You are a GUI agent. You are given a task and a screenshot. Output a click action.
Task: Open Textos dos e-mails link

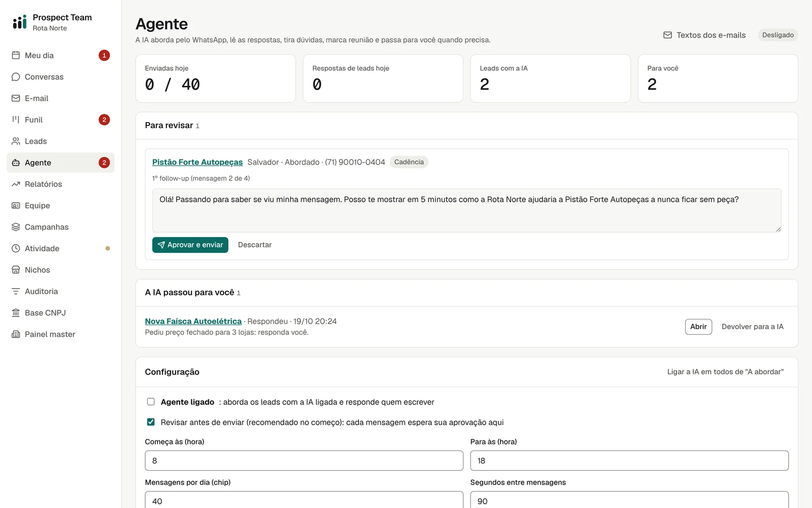(704, 35)
